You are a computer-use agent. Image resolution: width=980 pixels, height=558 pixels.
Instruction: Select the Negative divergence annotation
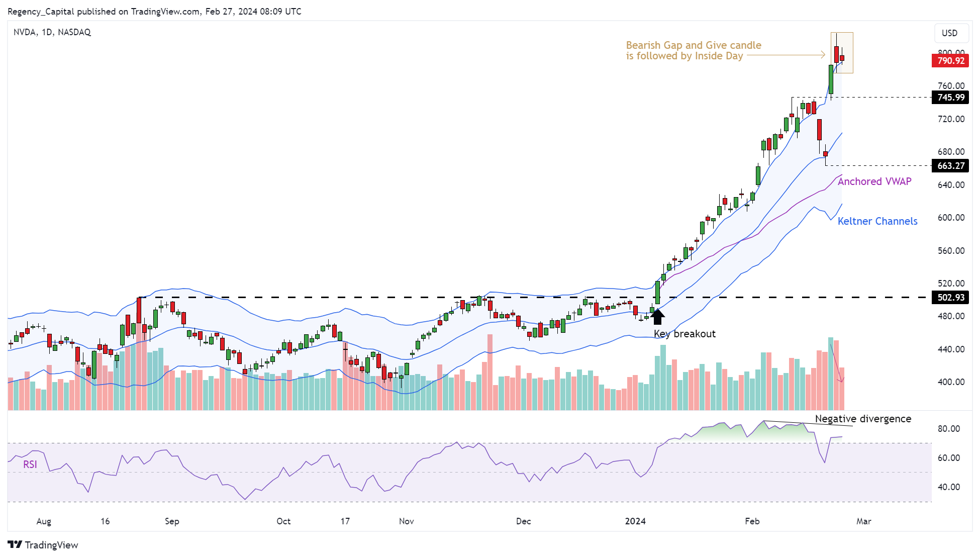pyautogui.click(x=863, y=419)
